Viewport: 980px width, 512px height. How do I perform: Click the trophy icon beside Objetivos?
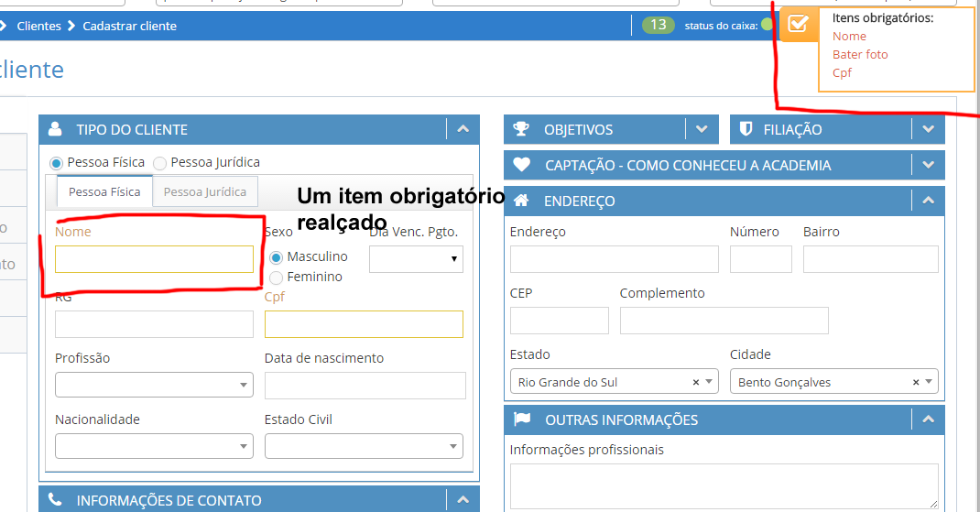(521, 129)
